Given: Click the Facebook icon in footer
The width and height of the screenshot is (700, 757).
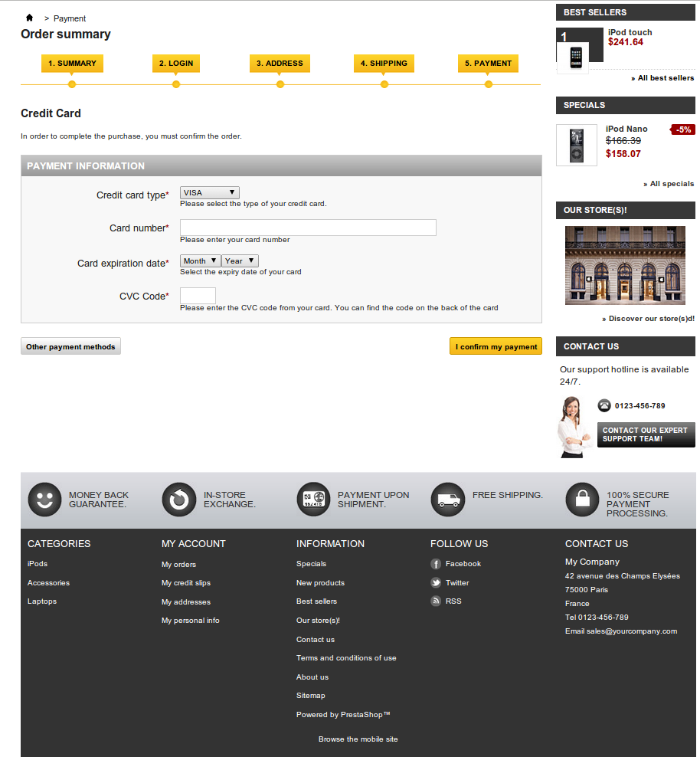Looking at the screenshot, I should (436, 564).
